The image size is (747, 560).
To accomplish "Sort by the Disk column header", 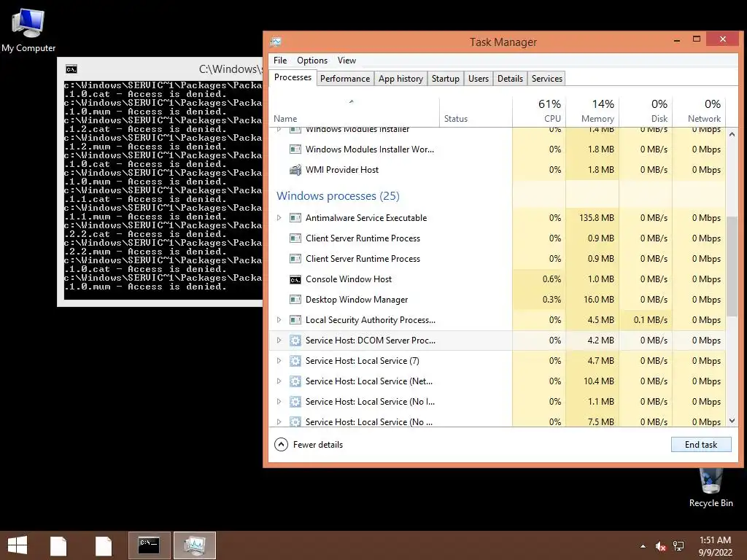I will pyautogui.click(x=646, y=112).
